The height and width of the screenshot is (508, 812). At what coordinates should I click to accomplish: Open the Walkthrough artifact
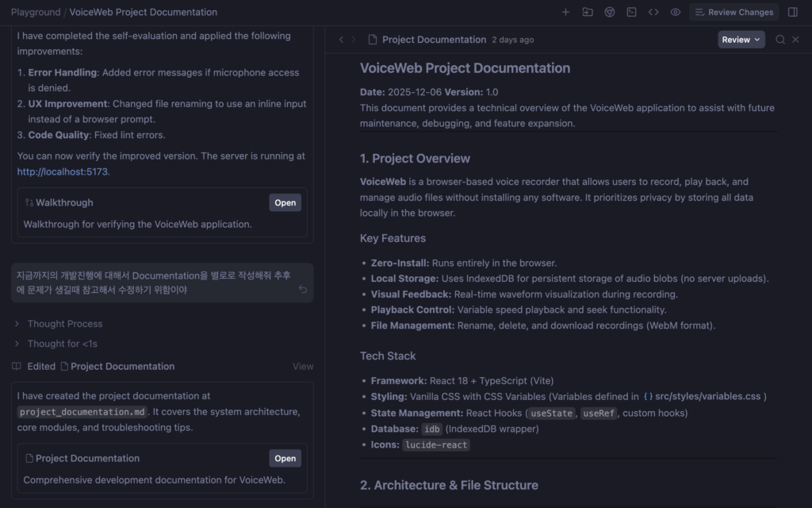click(x=285, y=202)
